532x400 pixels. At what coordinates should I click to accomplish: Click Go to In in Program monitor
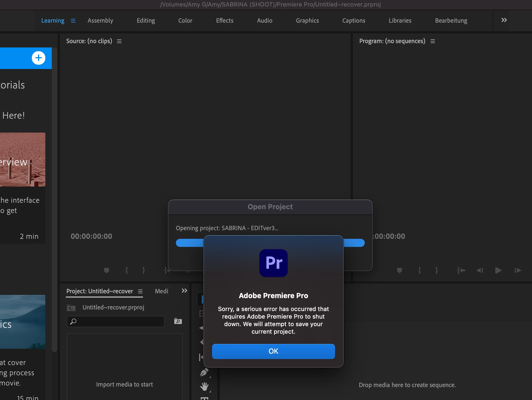tap(461, 270)
